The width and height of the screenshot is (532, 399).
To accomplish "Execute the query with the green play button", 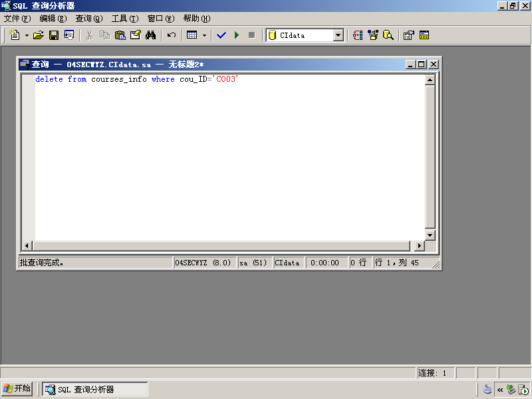I will [237, 35].
